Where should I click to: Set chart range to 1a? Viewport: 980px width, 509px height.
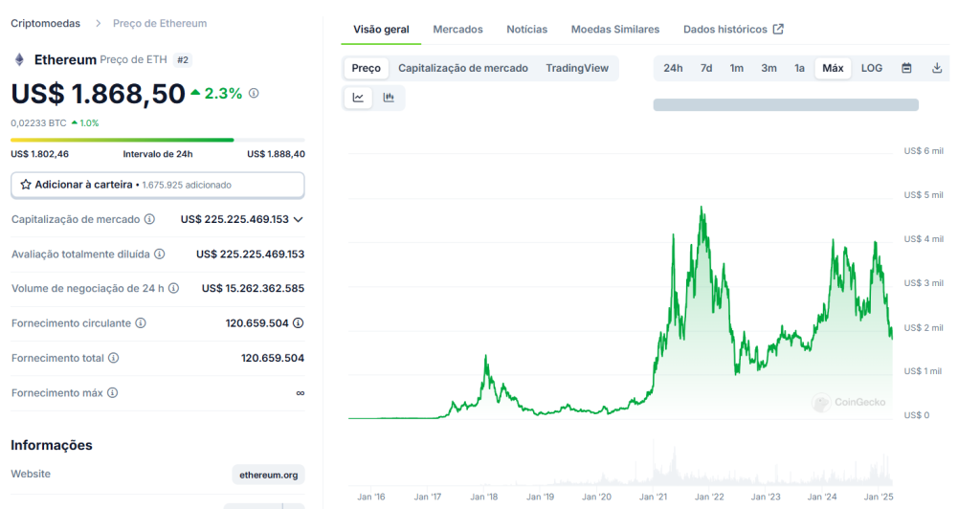coord(799,68)
